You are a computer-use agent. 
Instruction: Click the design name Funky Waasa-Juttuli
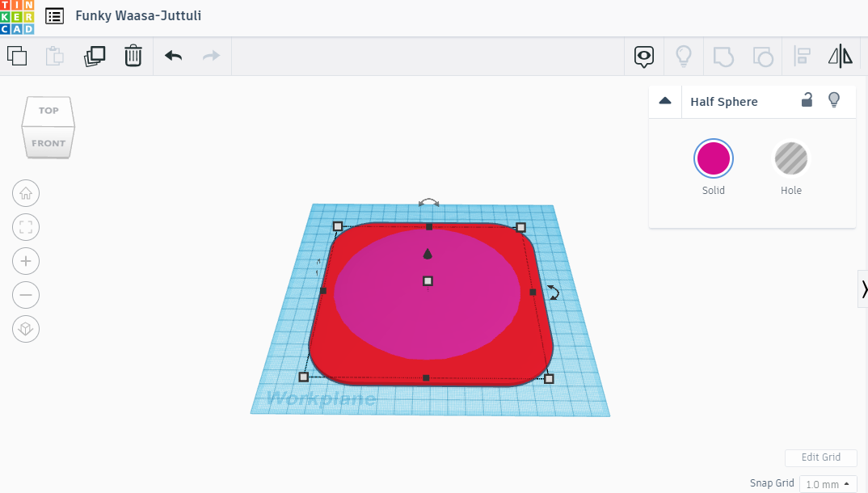click(138, 15)
